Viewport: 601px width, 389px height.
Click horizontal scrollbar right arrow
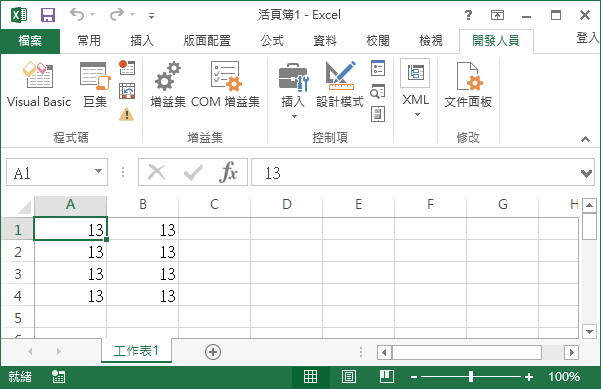tap(571, 352)
